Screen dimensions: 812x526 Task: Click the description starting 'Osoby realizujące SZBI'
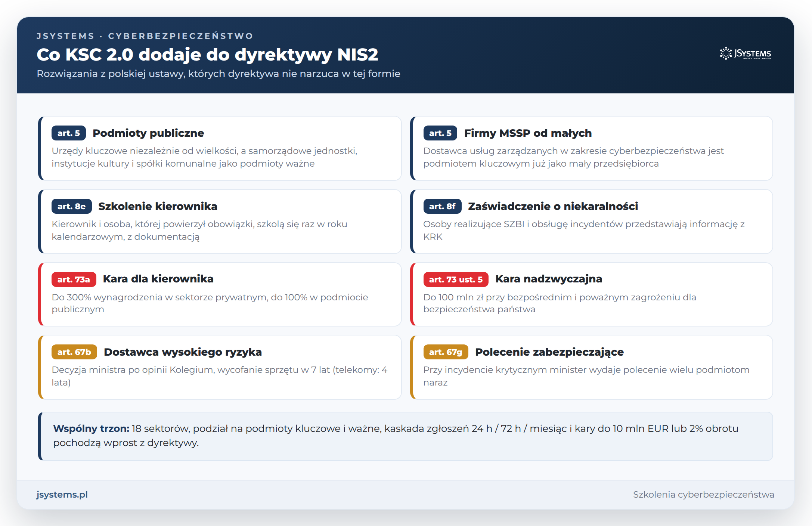584,230
